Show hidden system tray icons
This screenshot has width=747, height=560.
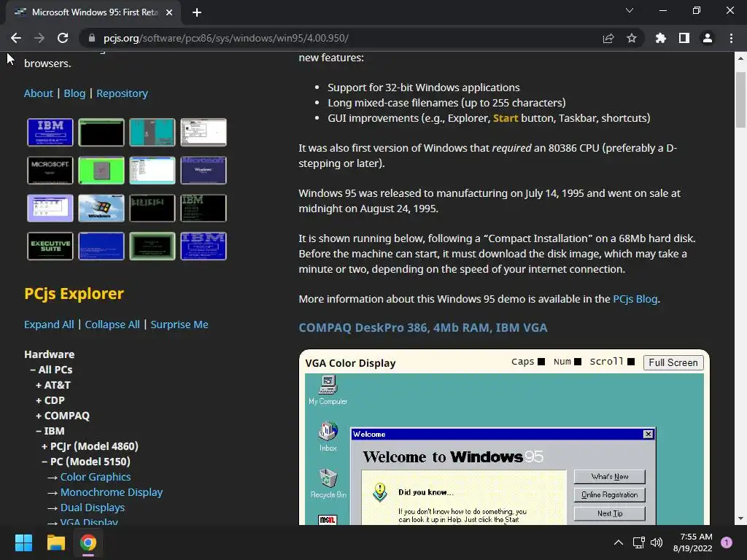[619, 542]
